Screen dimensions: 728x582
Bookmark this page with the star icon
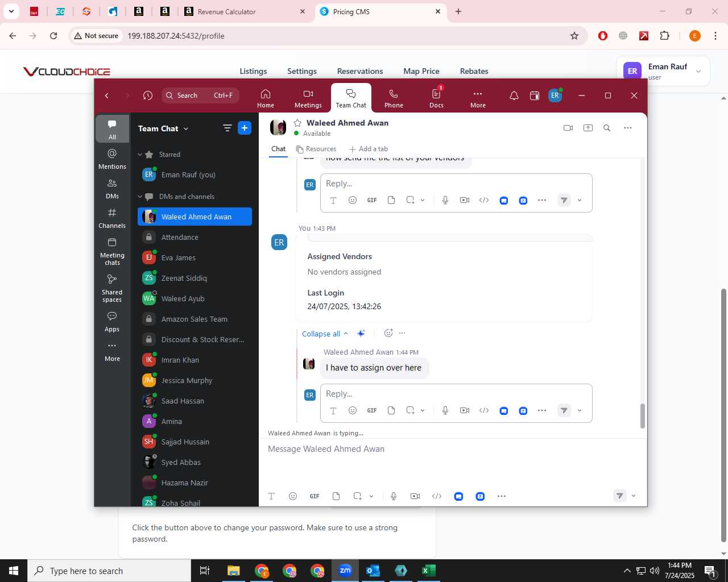574,36
